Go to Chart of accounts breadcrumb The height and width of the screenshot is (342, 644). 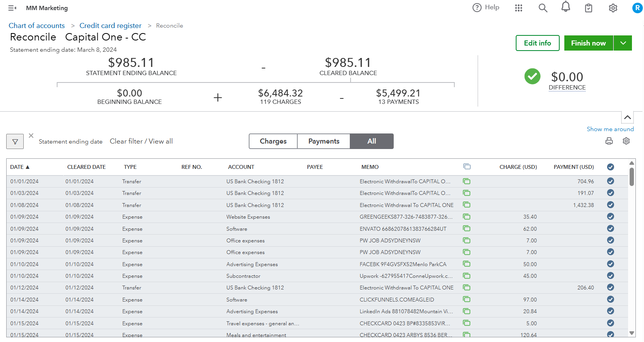click(37, 26)
